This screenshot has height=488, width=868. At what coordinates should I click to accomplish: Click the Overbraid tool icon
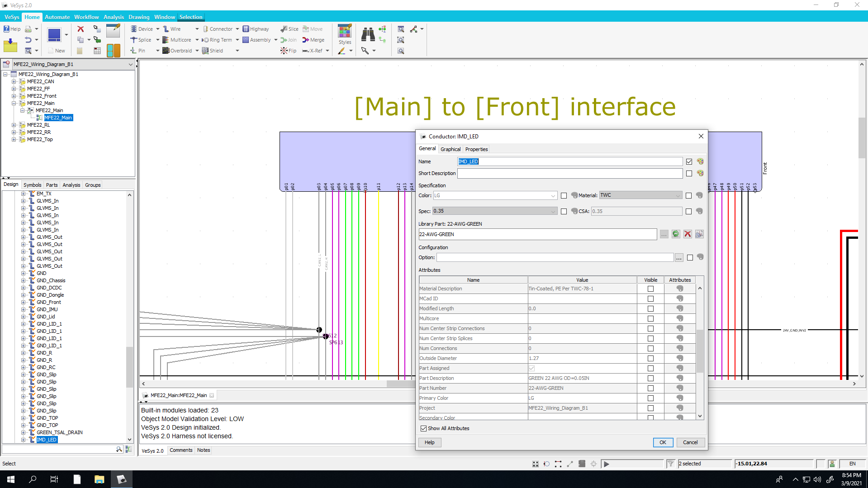[x=166, y=51]
